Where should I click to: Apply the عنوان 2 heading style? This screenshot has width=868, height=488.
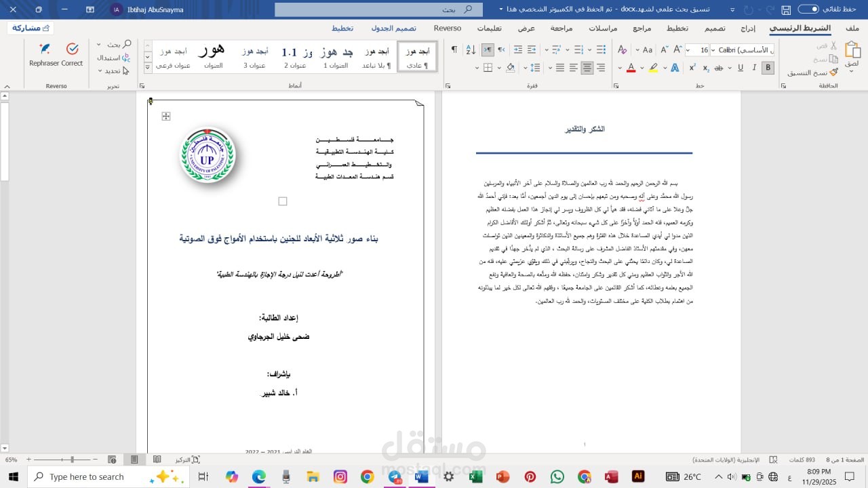[x=295, y=57]
